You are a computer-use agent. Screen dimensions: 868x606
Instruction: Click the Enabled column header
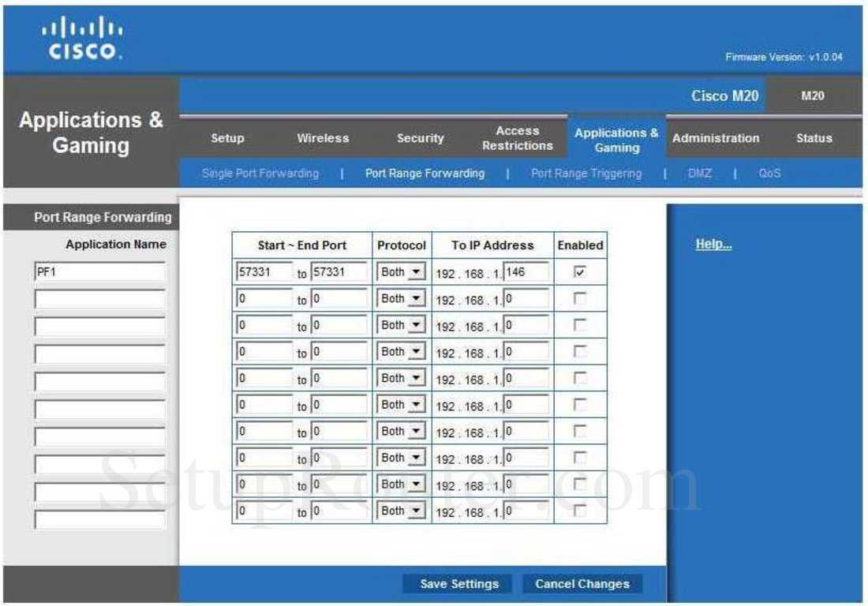click(x=580, y=245)
